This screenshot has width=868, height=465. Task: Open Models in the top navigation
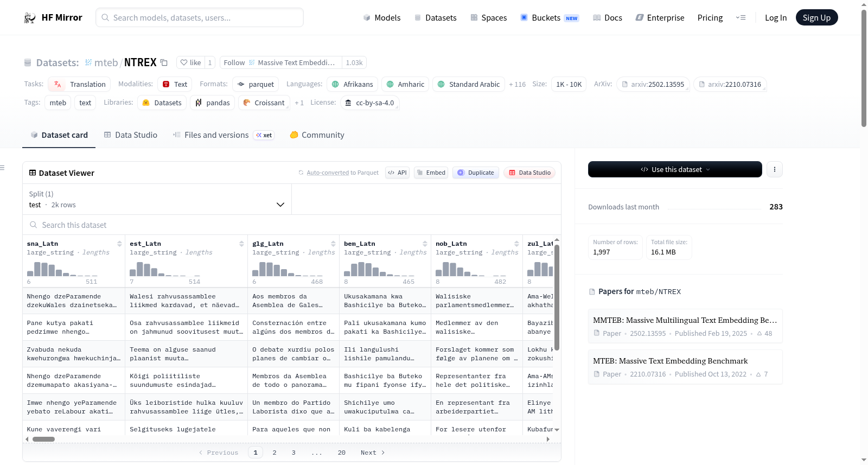click(x=382, y=18)
